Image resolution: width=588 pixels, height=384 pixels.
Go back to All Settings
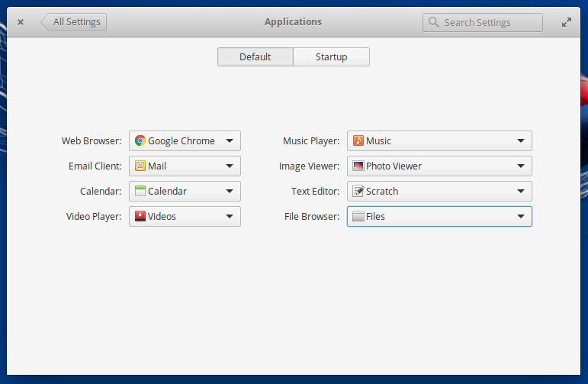(x=74, y=22)
